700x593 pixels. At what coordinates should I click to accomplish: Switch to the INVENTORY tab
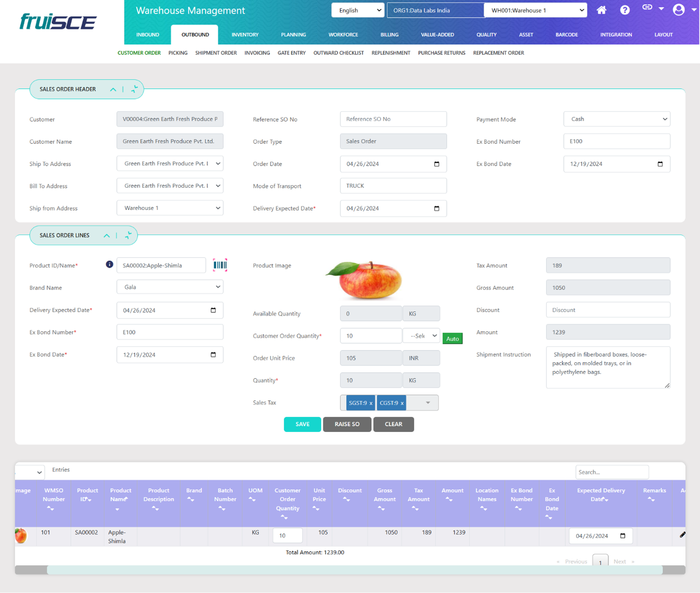(245, 35)
